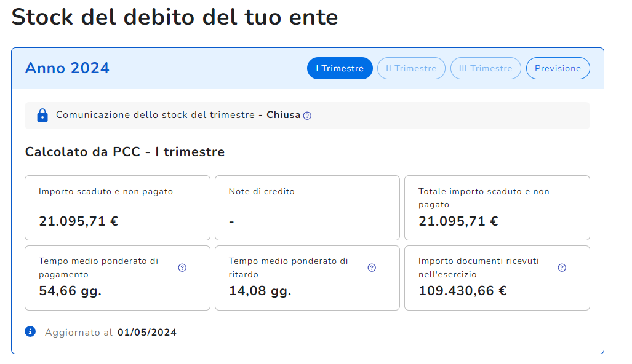Click the info icon beside Aggiornato al
Image resolution: width=632 pixels, height=364 pixels.
30,332
